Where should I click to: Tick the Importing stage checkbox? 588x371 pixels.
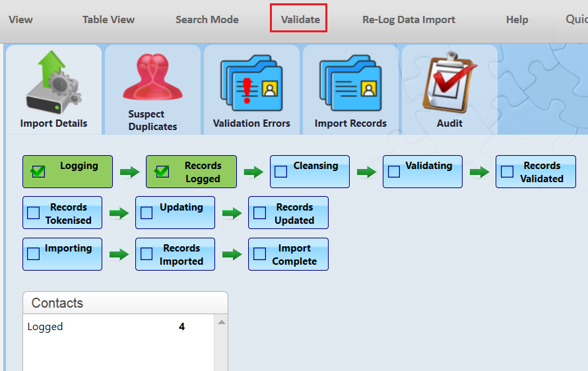click(34, 254)
